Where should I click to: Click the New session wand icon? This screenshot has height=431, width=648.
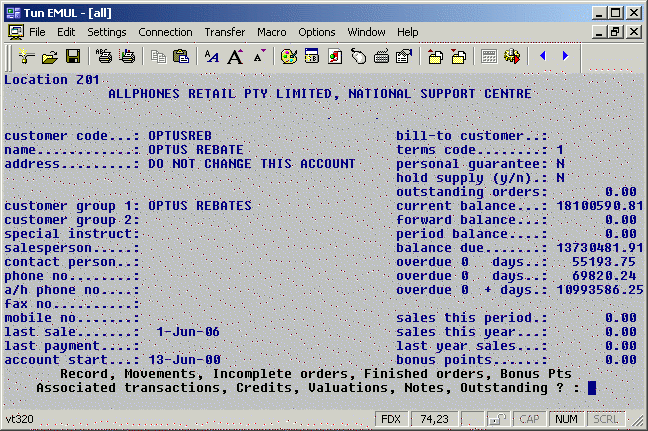[27, 56]
